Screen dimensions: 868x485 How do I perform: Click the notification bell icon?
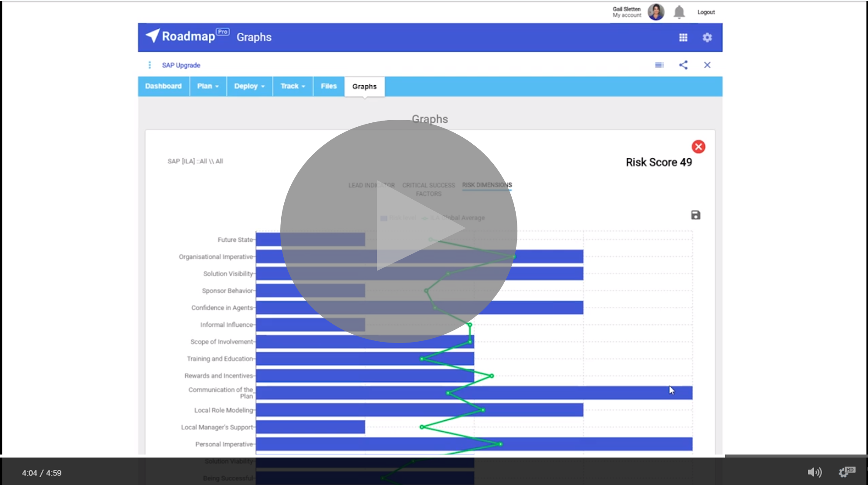(x=679, y=12)
